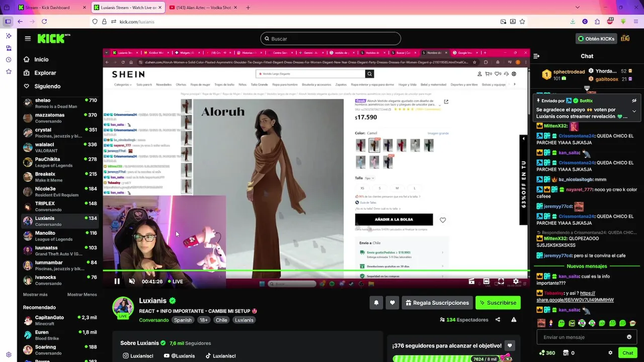Focus the Buscar search field
644x362 pixels.
coord(331,39)
